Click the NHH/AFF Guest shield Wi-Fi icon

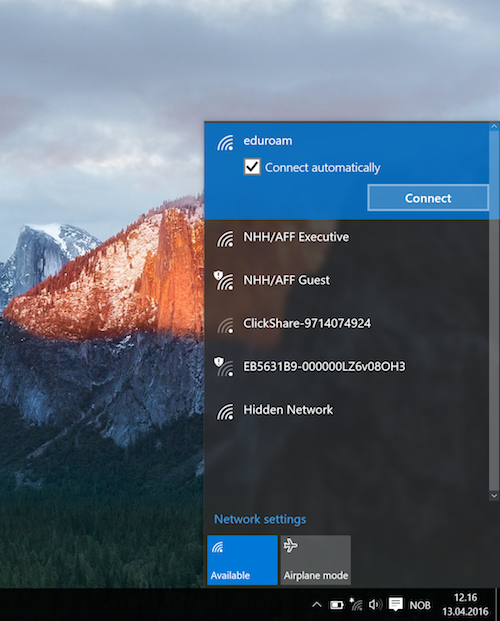pos(223,280)
